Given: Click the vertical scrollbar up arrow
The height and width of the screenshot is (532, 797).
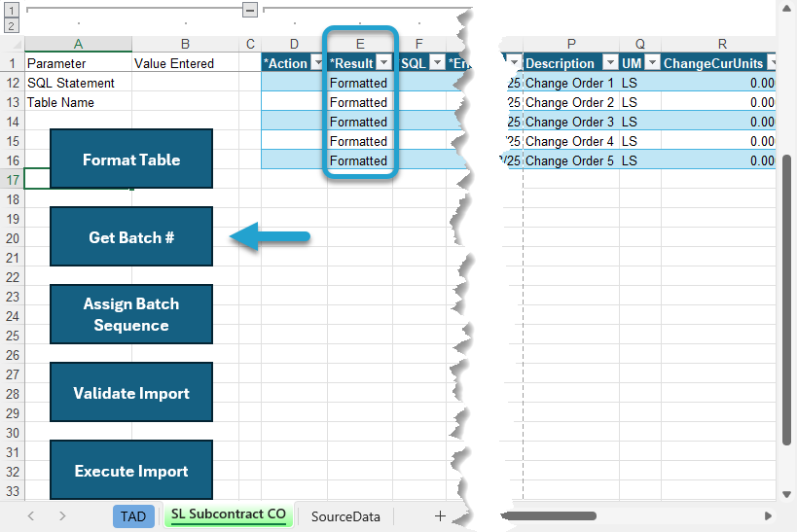Looking at the screenshot, I should tap(787, 7).
